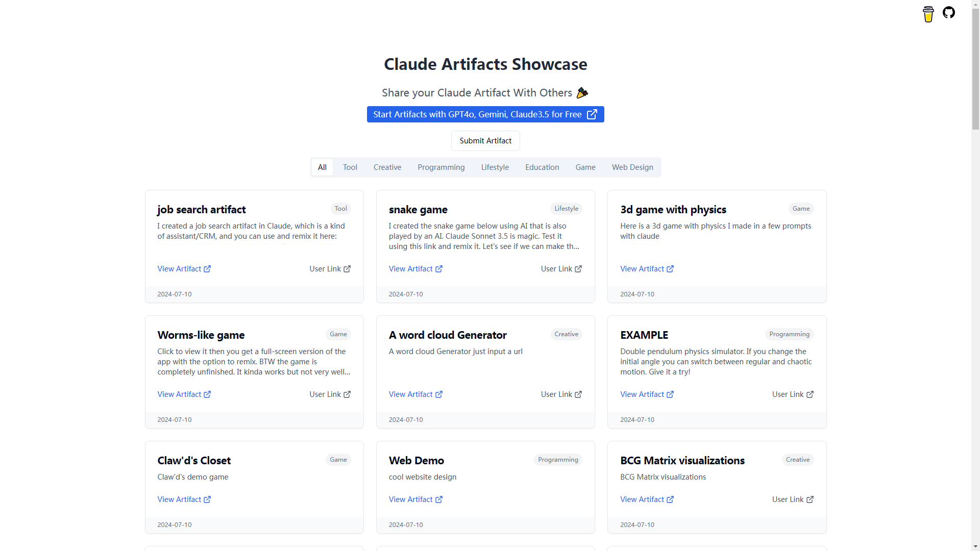Open View Artifact for Worms-like game

coord(184,394)
